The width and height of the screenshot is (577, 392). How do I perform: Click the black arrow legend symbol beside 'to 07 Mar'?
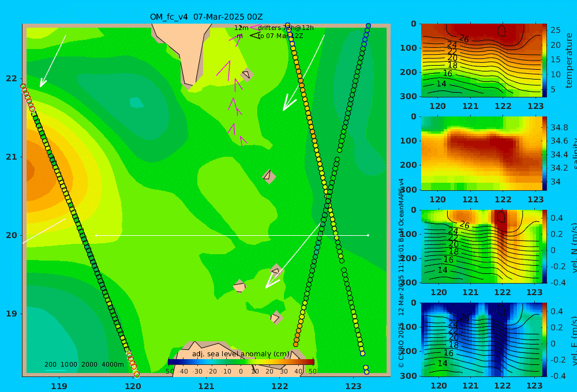coord(254,35)
